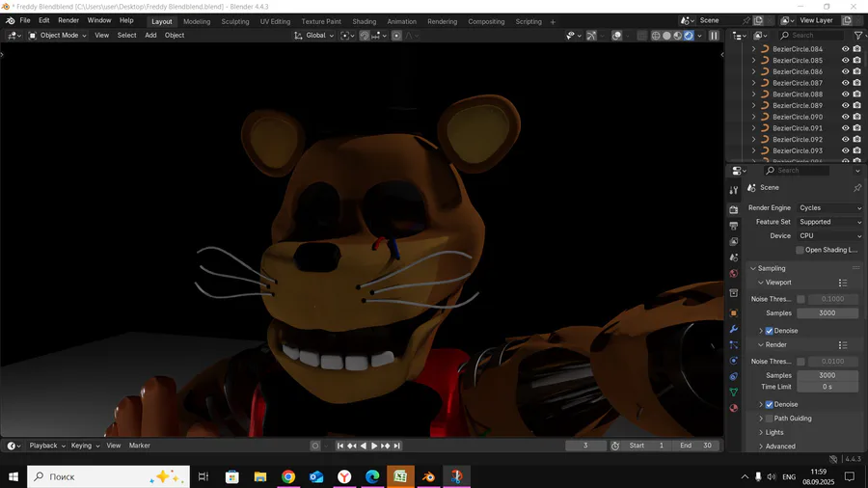Uncheck Viewport Denoise checkbox
Image resolution: width=868 pixels, height=488 pixels.
point(769,331)
